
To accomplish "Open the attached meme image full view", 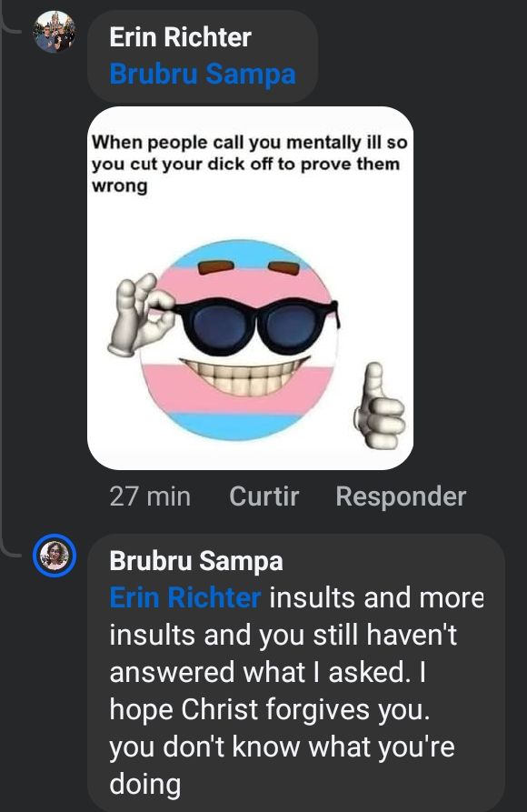I will (250, 288).
